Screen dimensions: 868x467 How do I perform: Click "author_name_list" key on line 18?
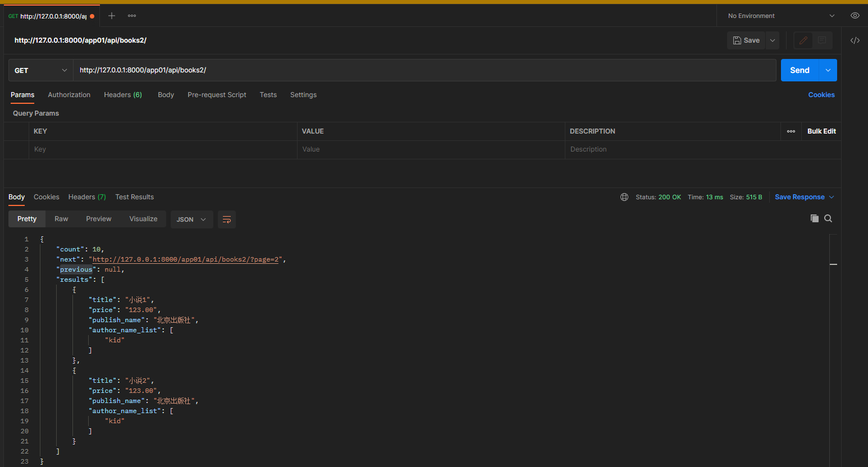[125, 411]
